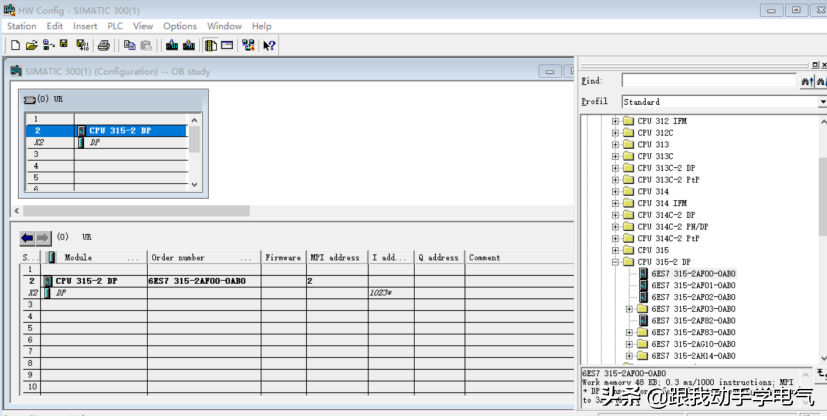Click the MPI address column header
Screen dimensions: 827x420
338,257
